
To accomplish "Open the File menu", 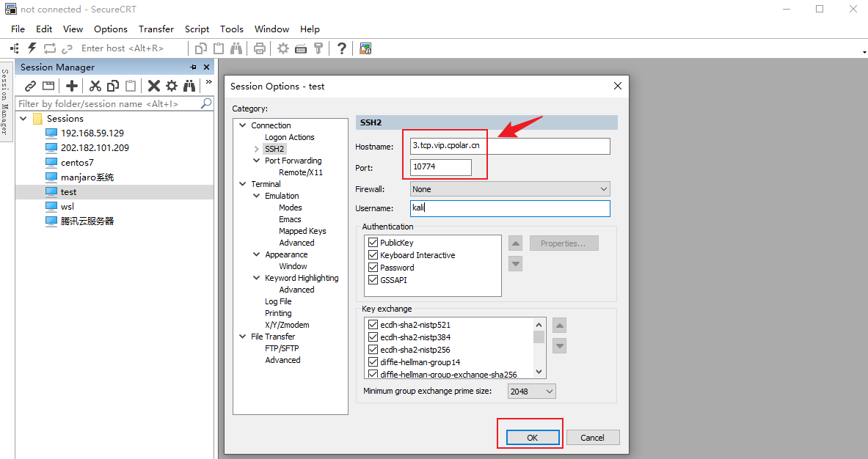I will tap(18, 29).
